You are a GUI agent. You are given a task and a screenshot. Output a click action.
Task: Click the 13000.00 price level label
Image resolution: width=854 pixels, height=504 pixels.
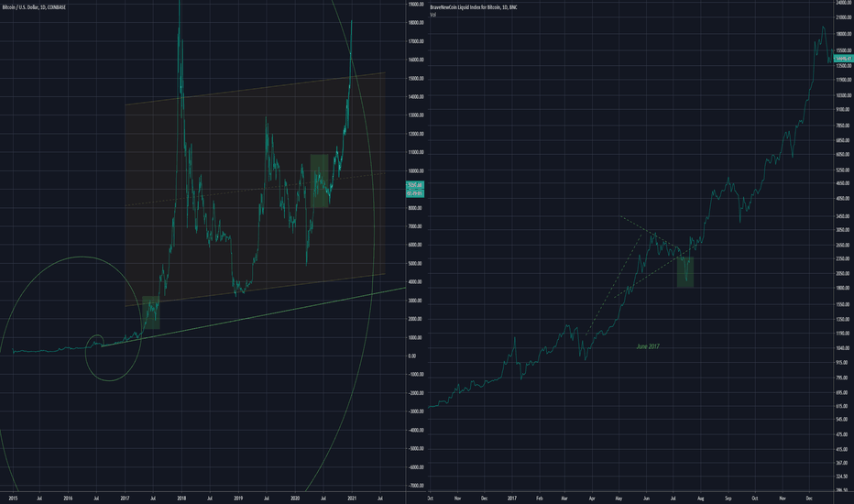tap(416, 115)
